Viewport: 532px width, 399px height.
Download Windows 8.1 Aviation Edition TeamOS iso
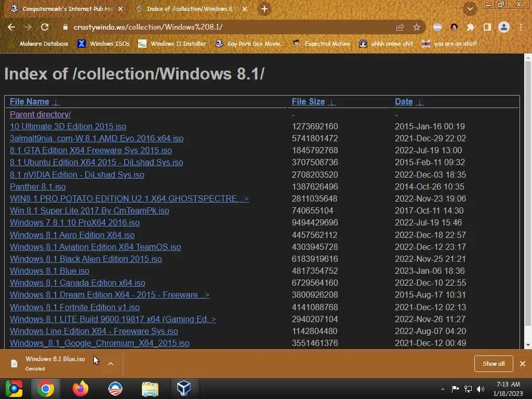coord(96,247)
